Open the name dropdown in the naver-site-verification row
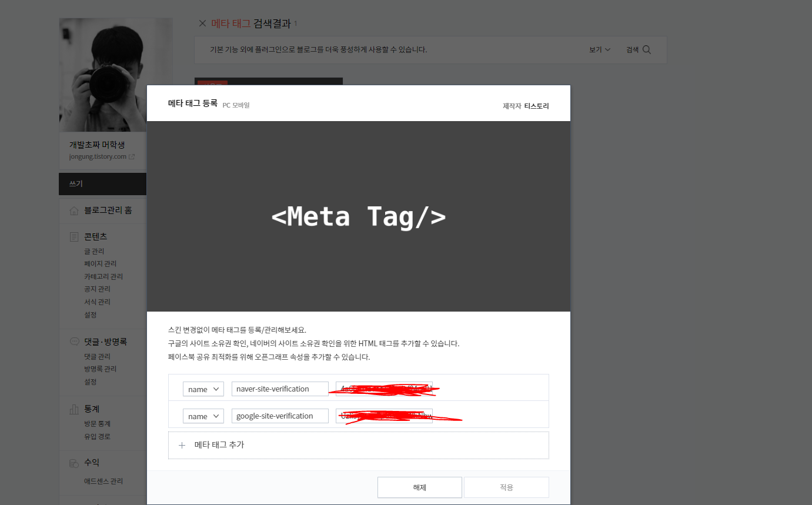 [203, 389]
